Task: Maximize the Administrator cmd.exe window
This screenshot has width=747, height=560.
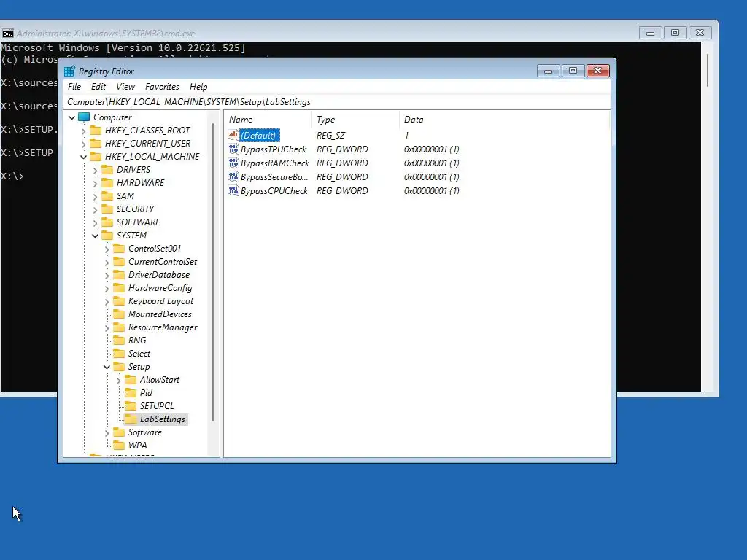Action: (675, 33)
